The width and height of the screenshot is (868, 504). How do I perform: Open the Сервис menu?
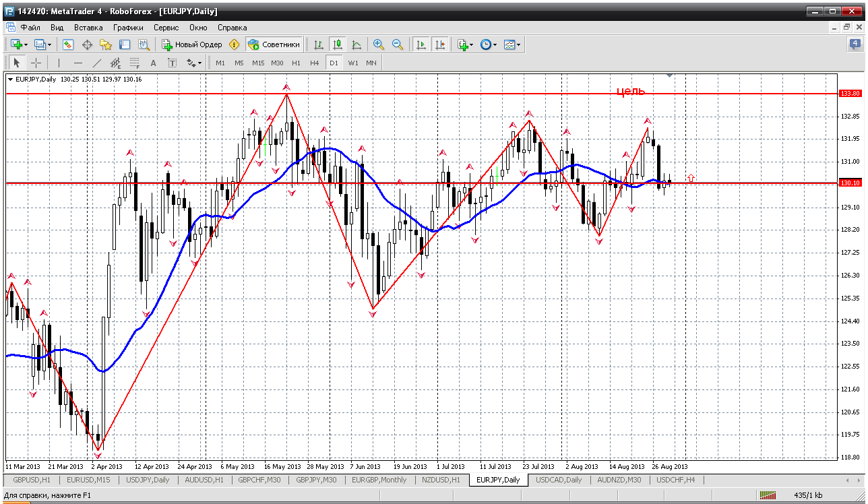click(166, 28)
